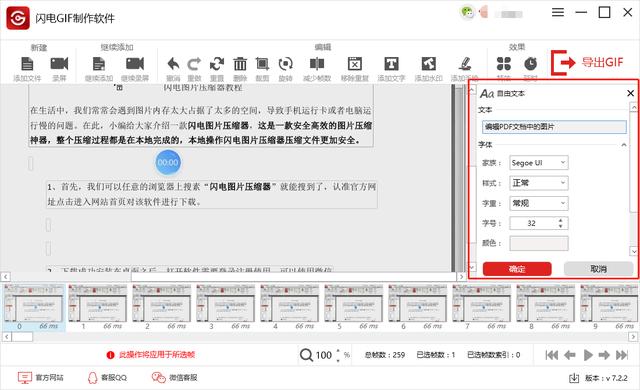Decrease the font size value 32
The height and width of the screenshot is (390, 640).
[560, 226]
